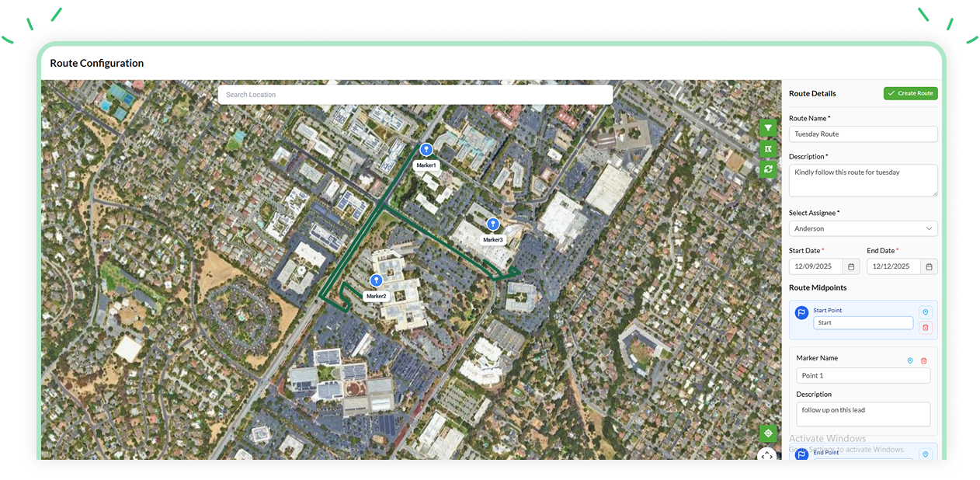Click the route Description text area
This screenshot has height=480, width=980.
[863, 180]
